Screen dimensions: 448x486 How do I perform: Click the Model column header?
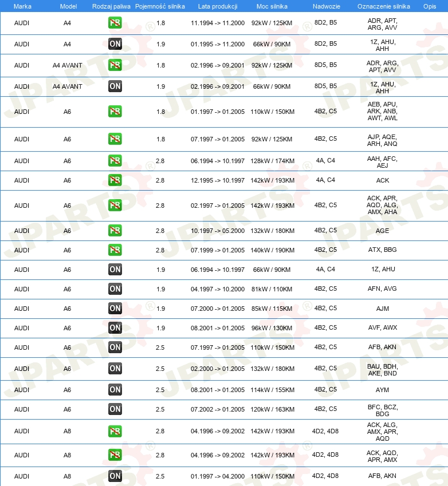(68, 6)
